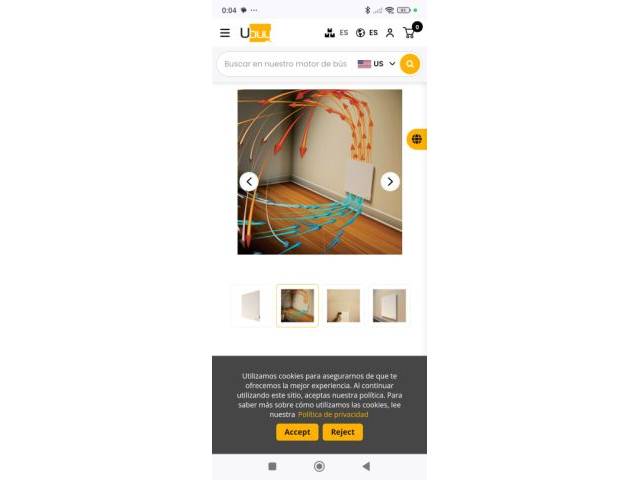Open the globe language ES selector

click(x=367, y=33)
